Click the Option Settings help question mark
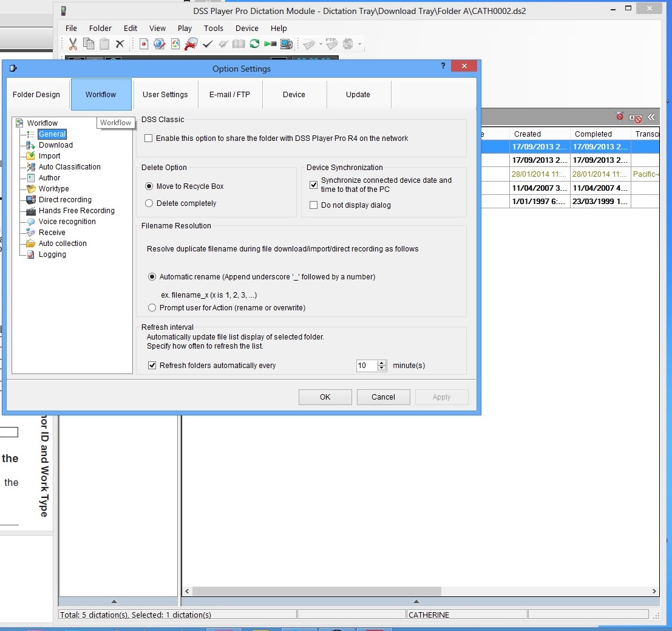The image size is (672, 631). click(x=443, y=66)
